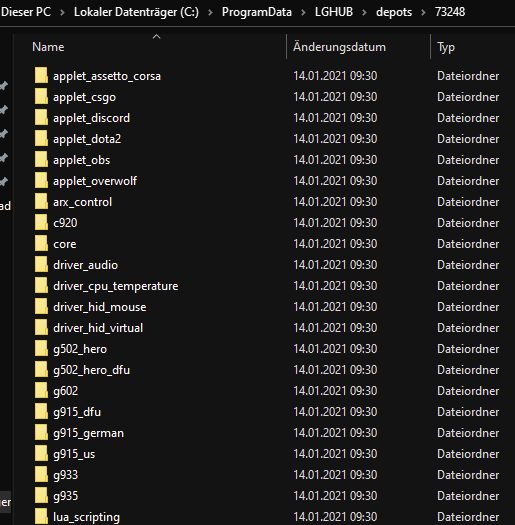Jump to ProgramData breadcrumb

click(256, 12)
